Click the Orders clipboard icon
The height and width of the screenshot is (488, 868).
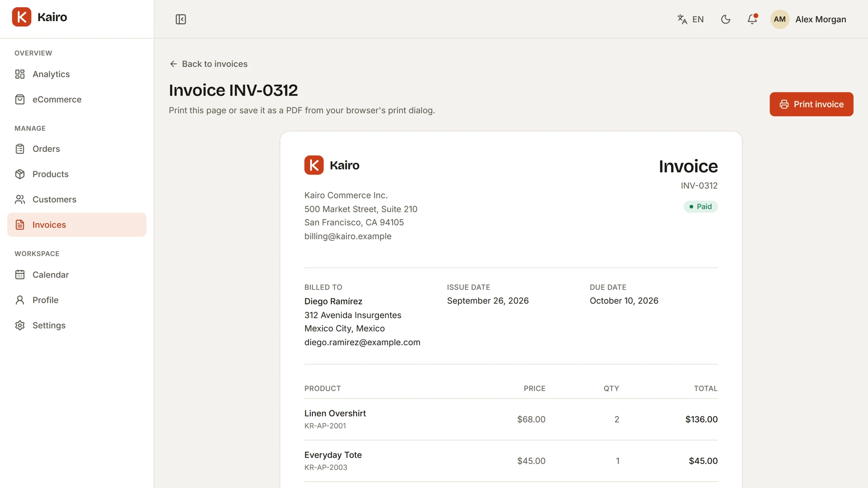pos(20,149)
